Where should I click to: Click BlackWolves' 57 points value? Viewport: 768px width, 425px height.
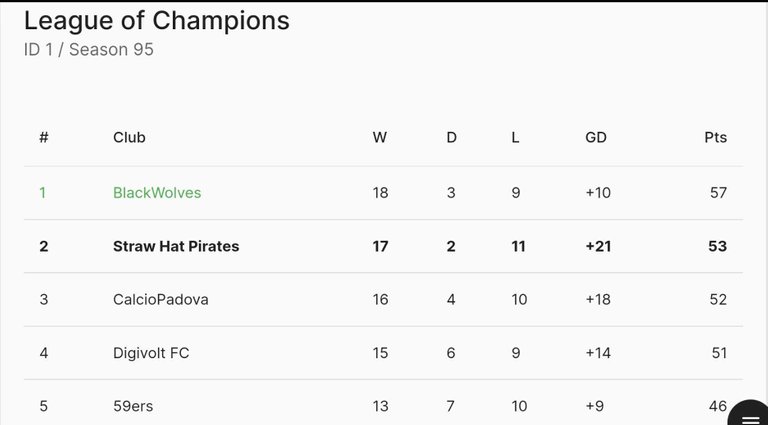(718, 192)
